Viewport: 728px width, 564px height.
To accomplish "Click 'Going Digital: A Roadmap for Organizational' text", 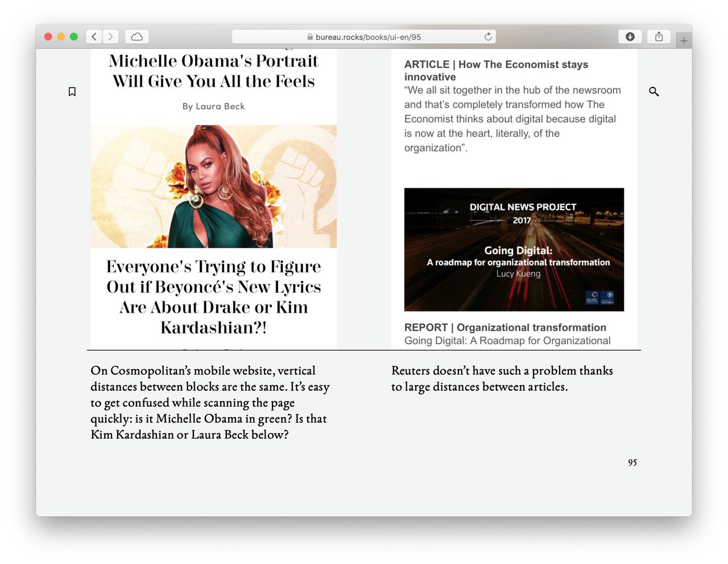I will click(507, 341).
